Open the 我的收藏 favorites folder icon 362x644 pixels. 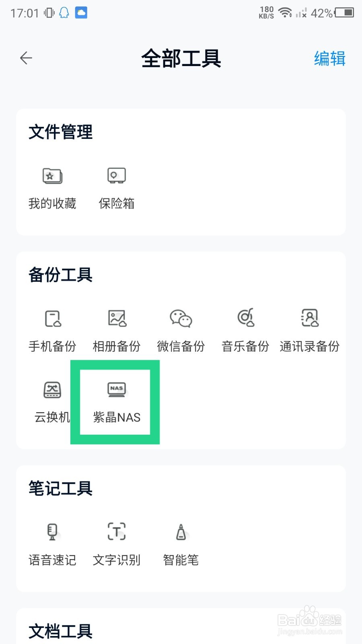click(x=52, y=176)
